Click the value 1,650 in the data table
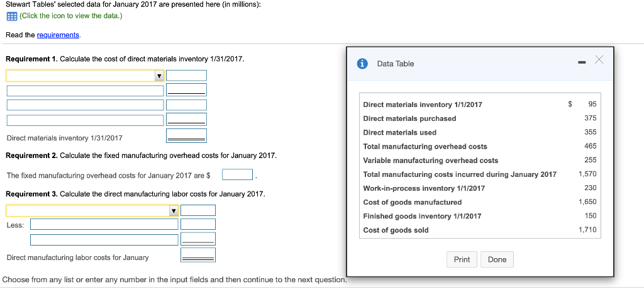The width and height of the screenshot is (644, 289). point(587,202)
